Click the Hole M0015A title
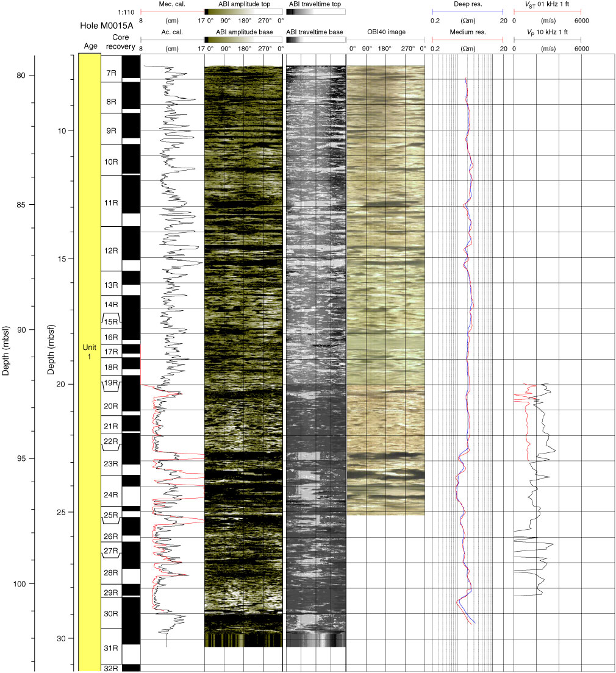The image size is (616, 673). click(x=107, y=26)
